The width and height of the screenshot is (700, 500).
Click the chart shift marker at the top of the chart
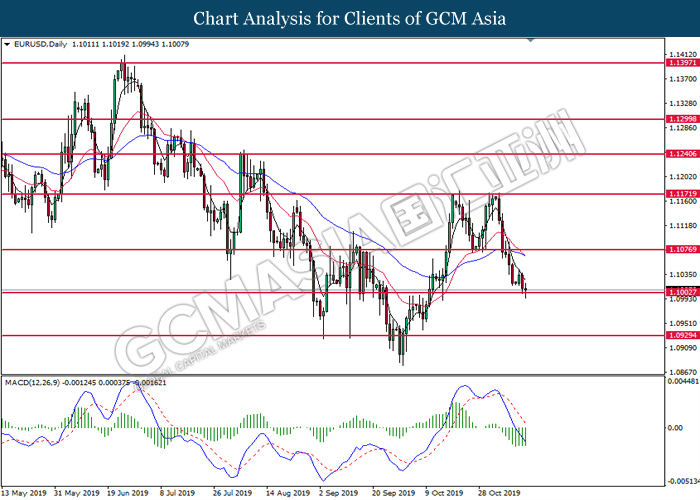tap(530, 40)
